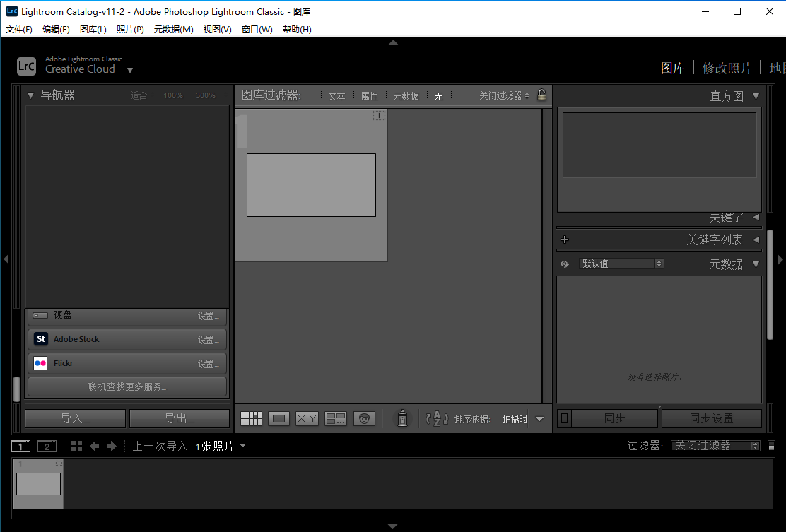Open survey view
The width and height of the screenshot is (786, 532).
point(335,419)
